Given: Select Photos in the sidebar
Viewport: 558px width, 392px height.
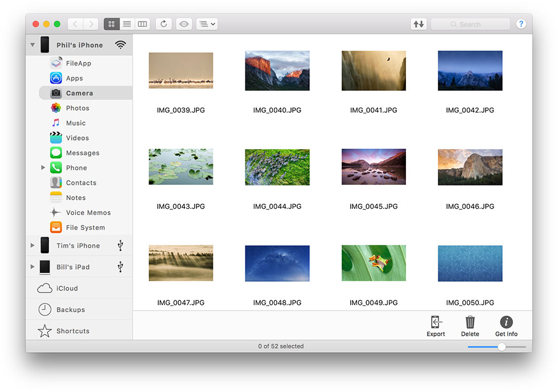Looking at the screenshot, I should point(77,108).
